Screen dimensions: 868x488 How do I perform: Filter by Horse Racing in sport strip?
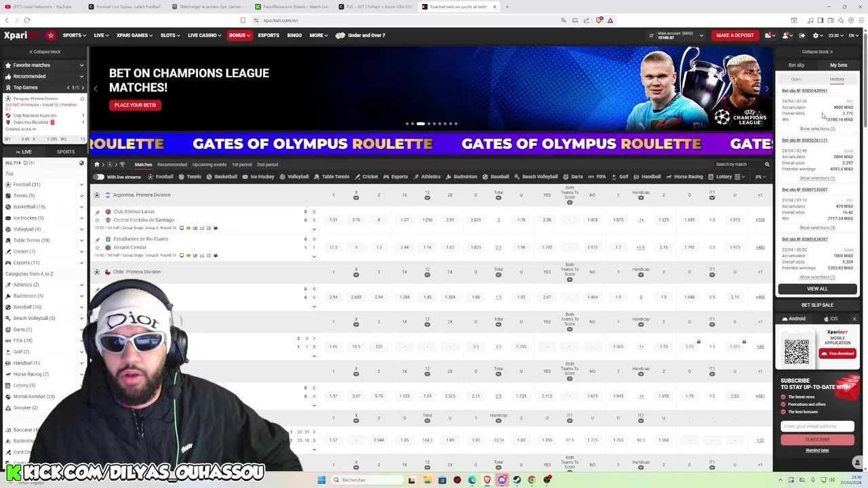[684, 177]
